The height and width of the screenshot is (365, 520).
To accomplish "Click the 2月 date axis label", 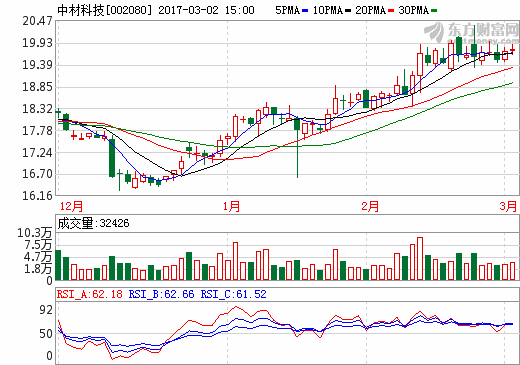I will click(370, 206).
